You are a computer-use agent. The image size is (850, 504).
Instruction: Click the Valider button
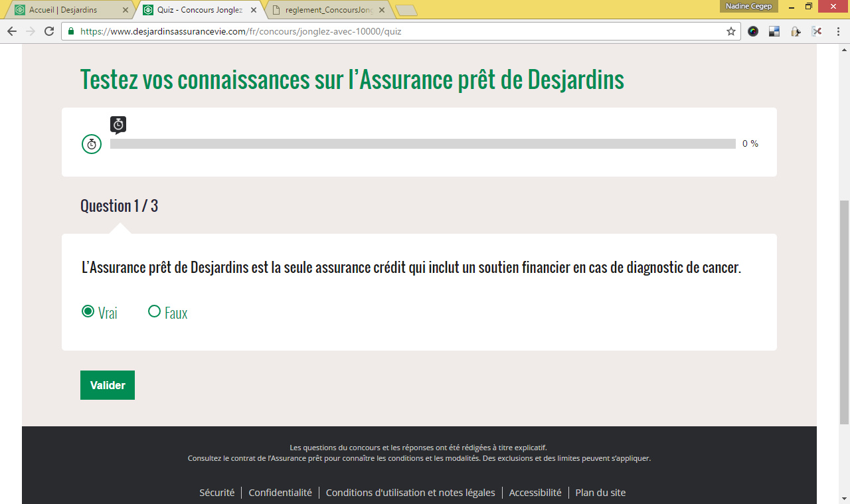click(x=108, y=385)
